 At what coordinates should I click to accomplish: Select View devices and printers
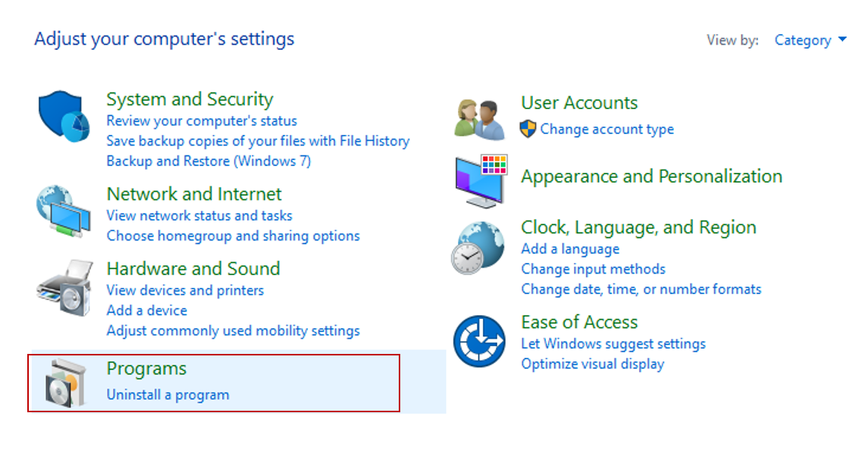click(x=185, y=290)
